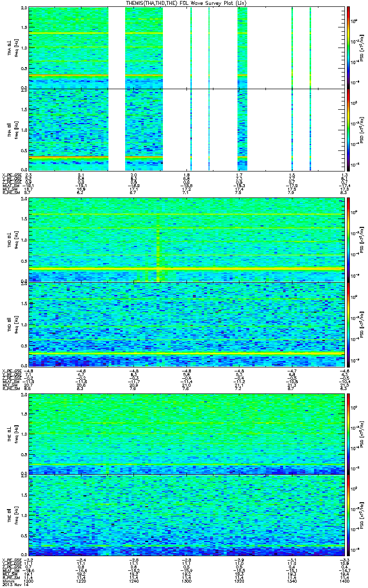The image size is (368, 588).
Task: Click the MLT_SM row label under the THD panels
Action: [9, 386]
